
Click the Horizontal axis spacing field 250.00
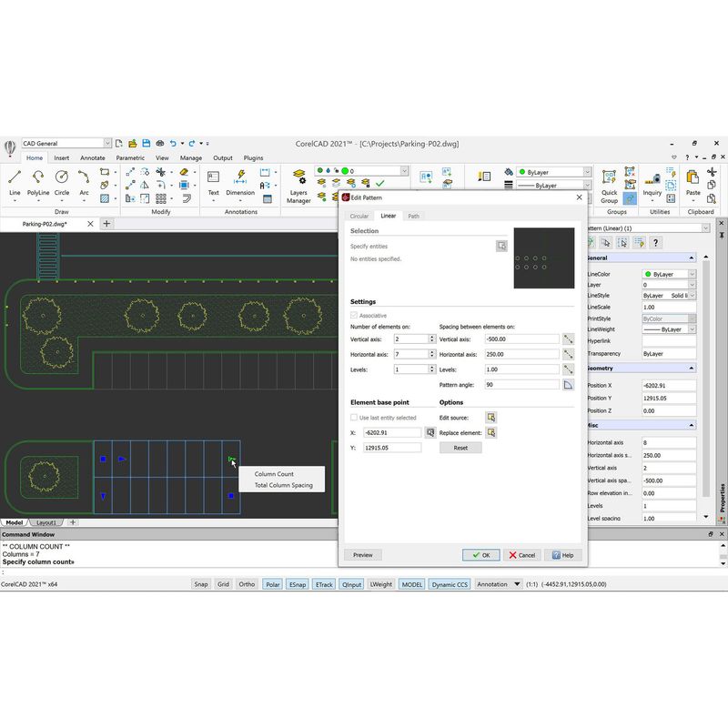coord(521,354)
